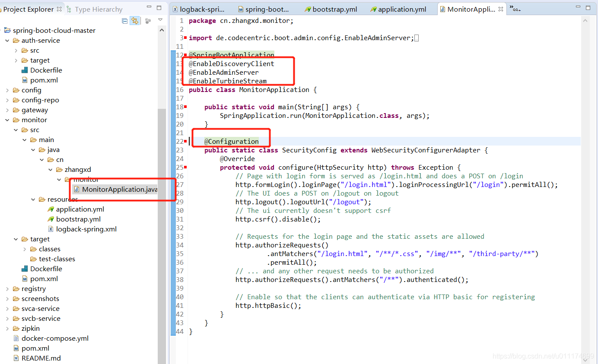598x364 pixels.
Task: Open the spring-boot... editor tab
Action: point(264,9)
